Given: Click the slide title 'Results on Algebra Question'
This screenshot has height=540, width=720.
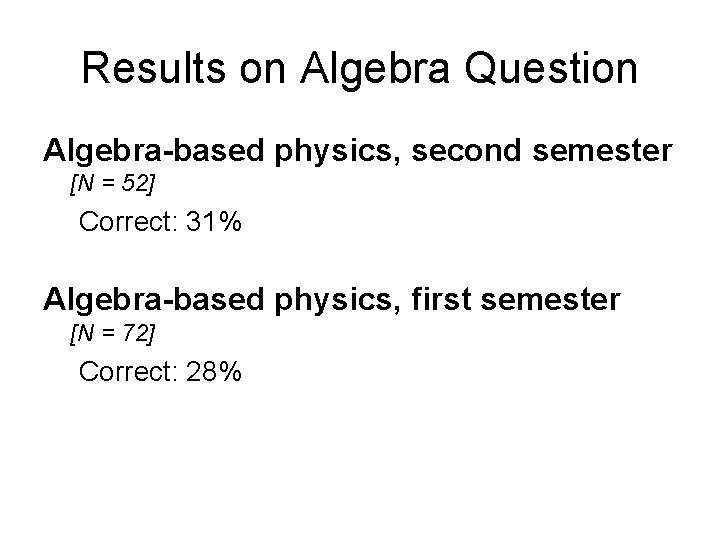Looking at the screenshot, I should [x=360, y=69].
